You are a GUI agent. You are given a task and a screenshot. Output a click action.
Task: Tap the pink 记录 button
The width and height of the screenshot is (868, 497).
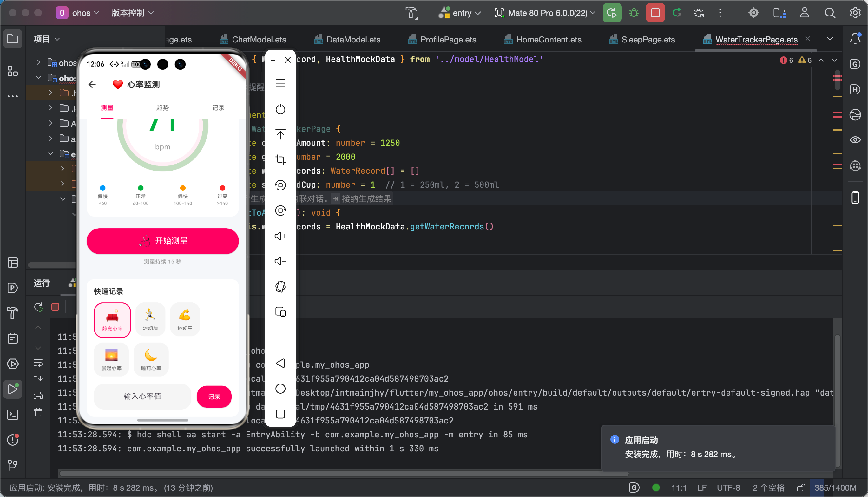pyautogui.click(x=214, y=397)
